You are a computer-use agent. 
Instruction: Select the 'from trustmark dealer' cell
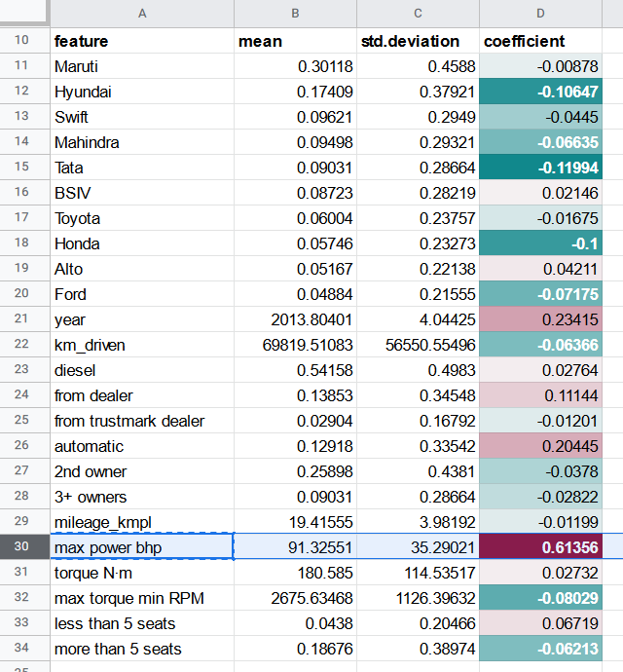click(x=142, y=421)
